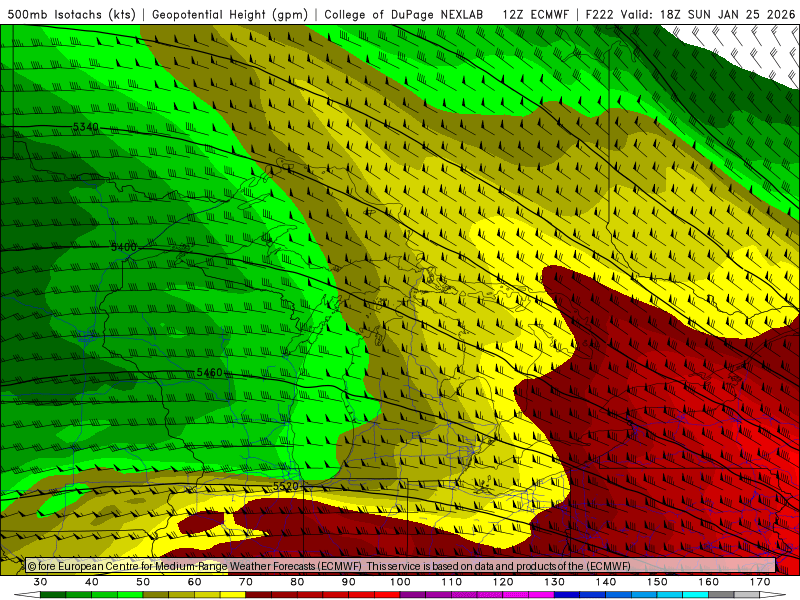Select the gray swatch just after 160
The image size is (800, 600).
coord(721,595)
